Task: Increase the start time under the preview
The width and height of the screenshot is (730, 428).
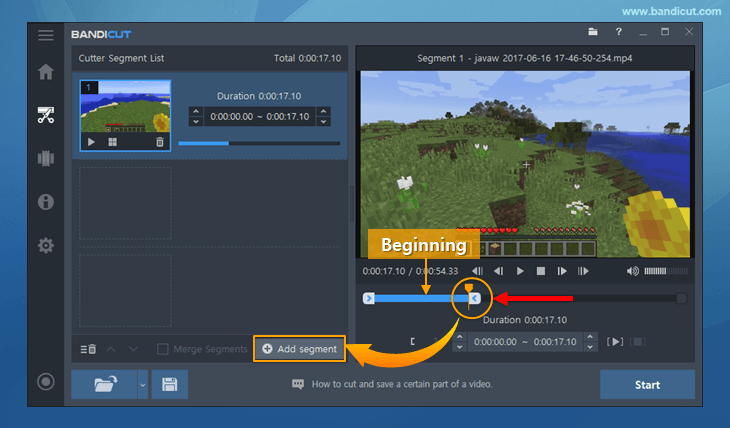Action: pos(460,336)
